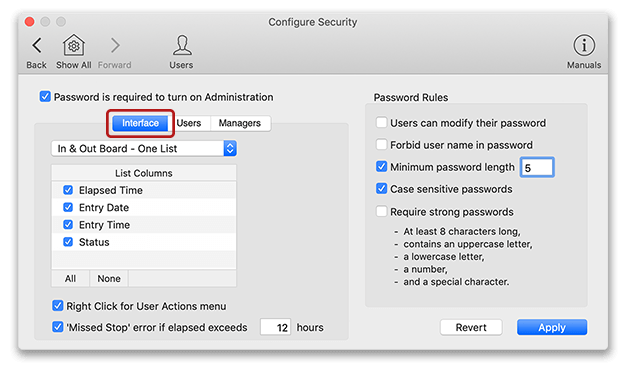Viewport: 625px width, 366px height.
Task: Click the Revert button
Action: (x=471, y=327)
